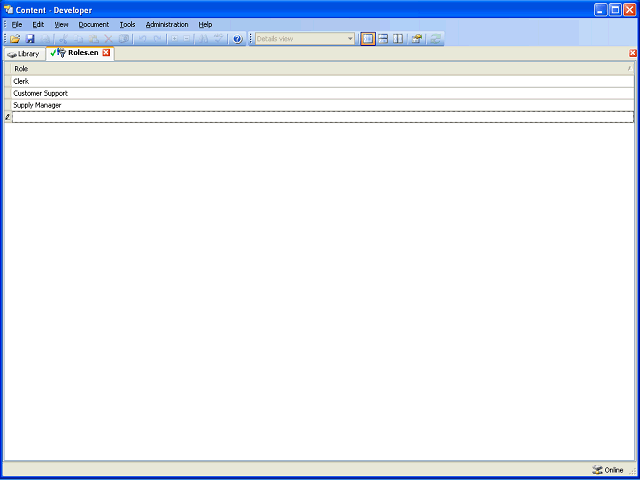Click the empty new role input row

coord(322,117)
